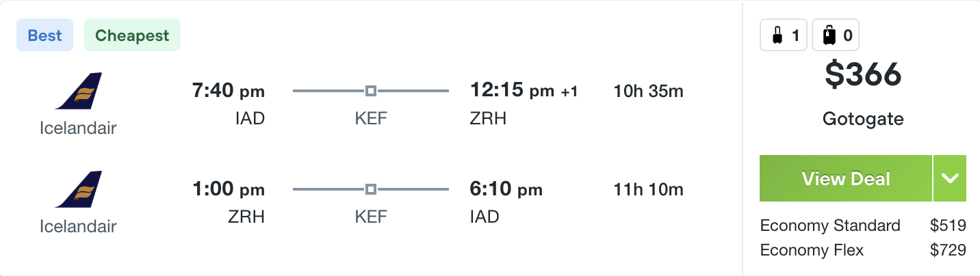Open the View Deal button

tap(846, 178)
